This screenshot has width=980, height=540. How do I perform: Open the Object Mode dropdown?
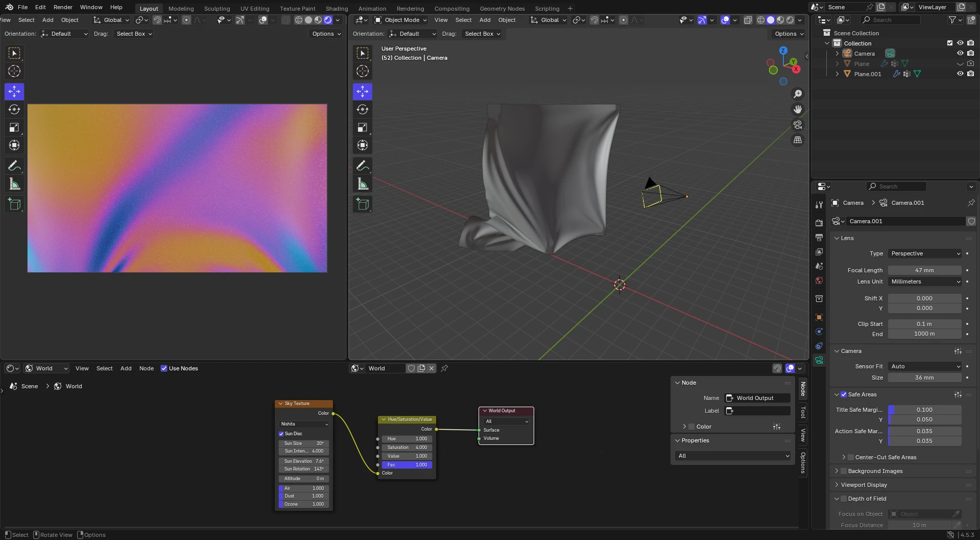[x=400, y=20]
